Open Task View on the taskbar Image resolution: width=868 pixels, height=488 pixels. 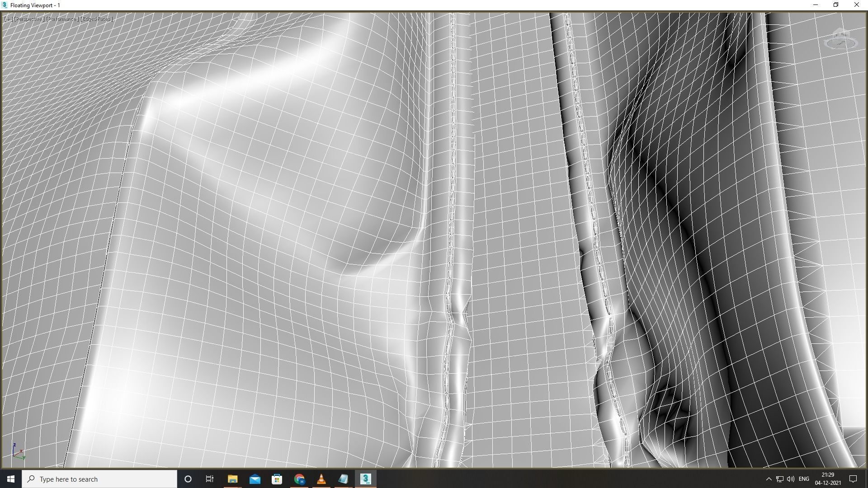click(x=210, y=479)
